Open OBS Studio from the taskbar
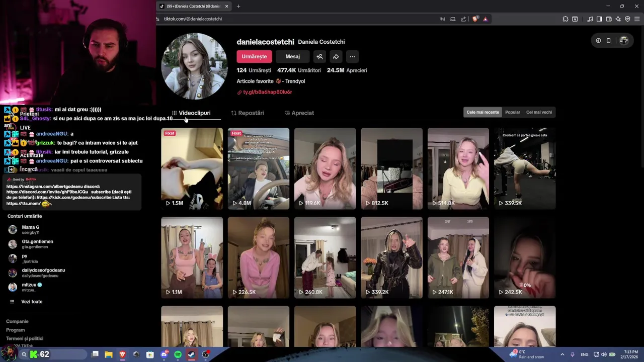The width and height of the screenshot is (644, 362). [205, 354]
